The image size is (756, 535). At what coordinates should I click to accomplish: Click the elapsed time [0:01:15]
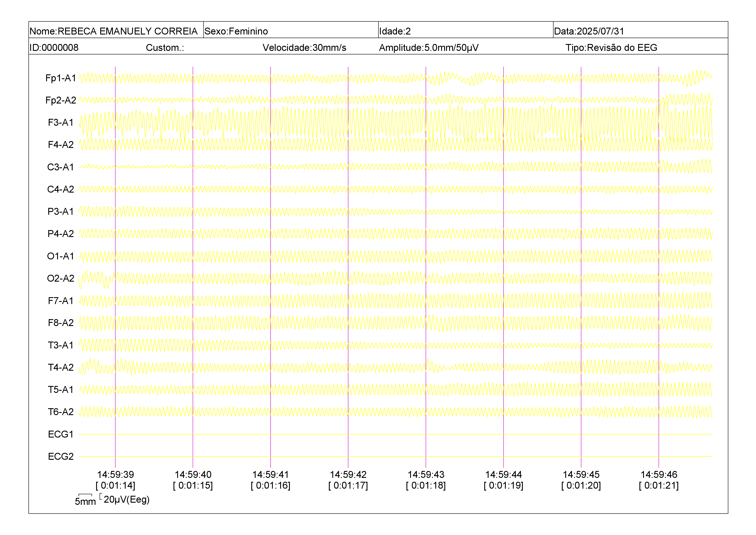point(193,486)
